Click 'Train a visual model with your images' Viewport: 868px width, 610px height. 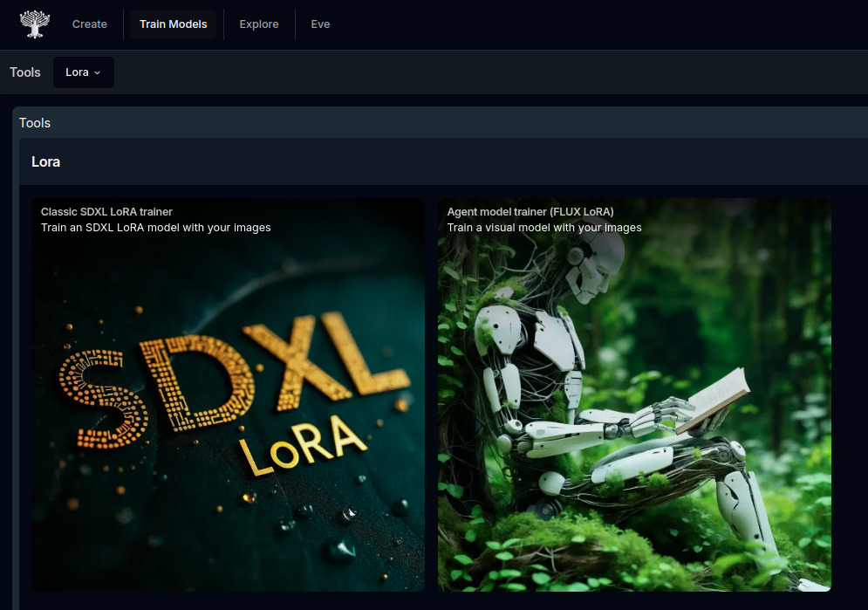[544, 228]
